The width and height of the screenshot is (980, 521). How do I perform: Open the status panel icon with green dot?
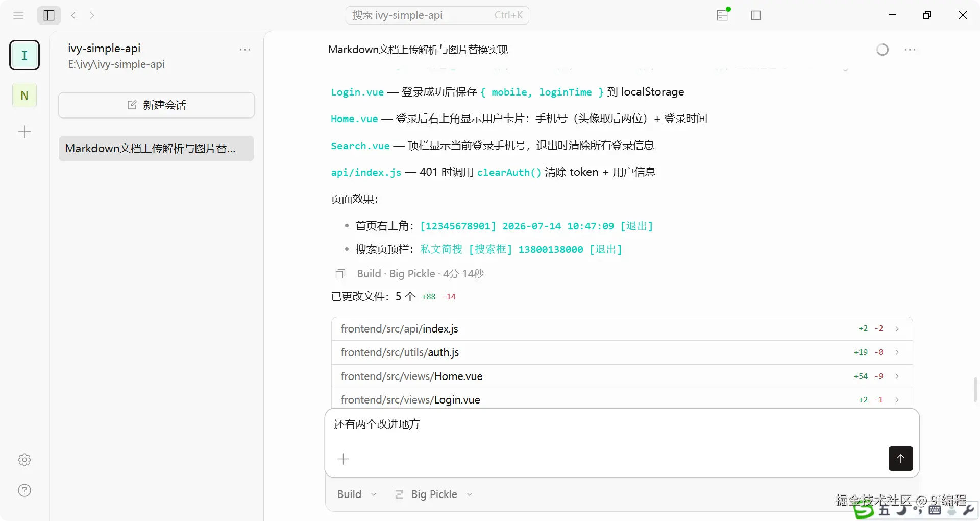(x=723, y=15)
